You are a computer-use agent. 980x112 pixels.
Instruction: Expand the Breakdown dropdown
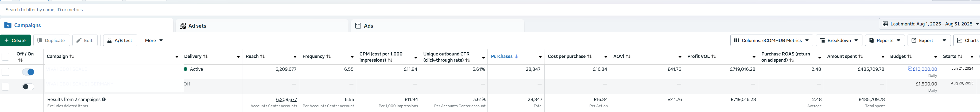pos(839,40)
